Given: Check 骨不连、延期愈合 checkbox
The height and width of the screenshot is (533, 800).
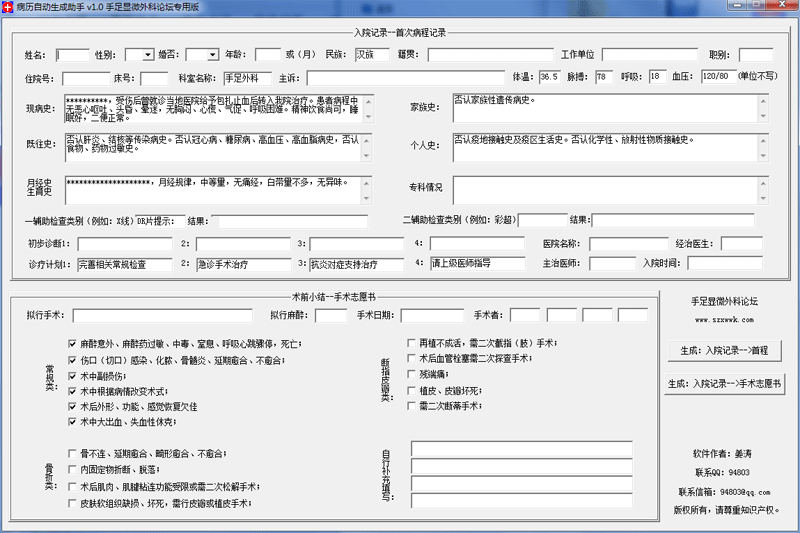Looking at the screenshot, I should [72, 453].
